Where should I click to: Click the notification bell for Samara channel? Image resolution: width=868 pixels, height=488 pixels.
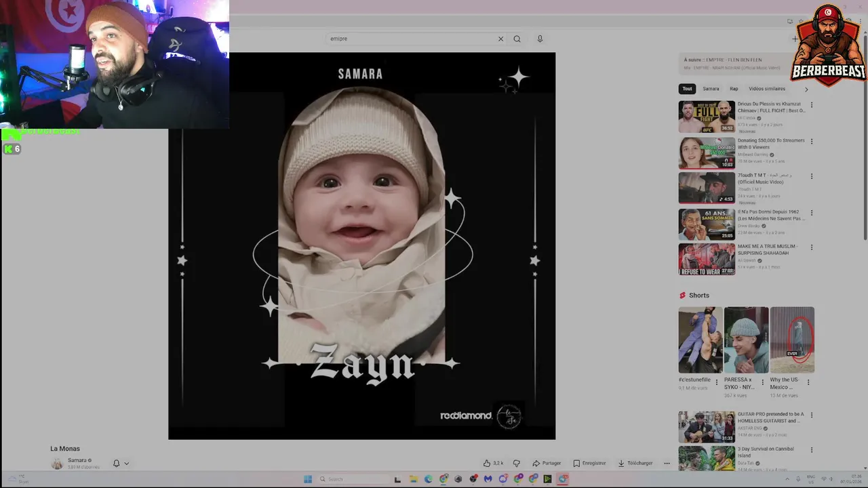(x=116, y=463)
